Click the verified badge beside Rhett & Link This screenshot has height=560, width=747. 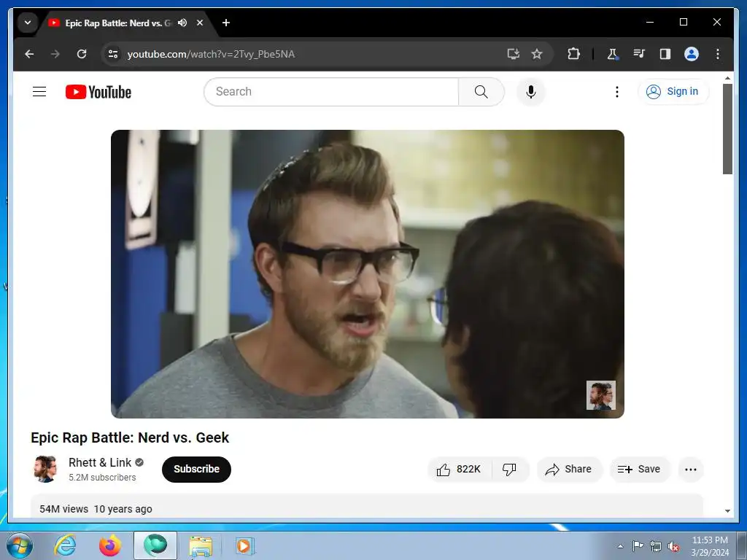click(139, 462)
